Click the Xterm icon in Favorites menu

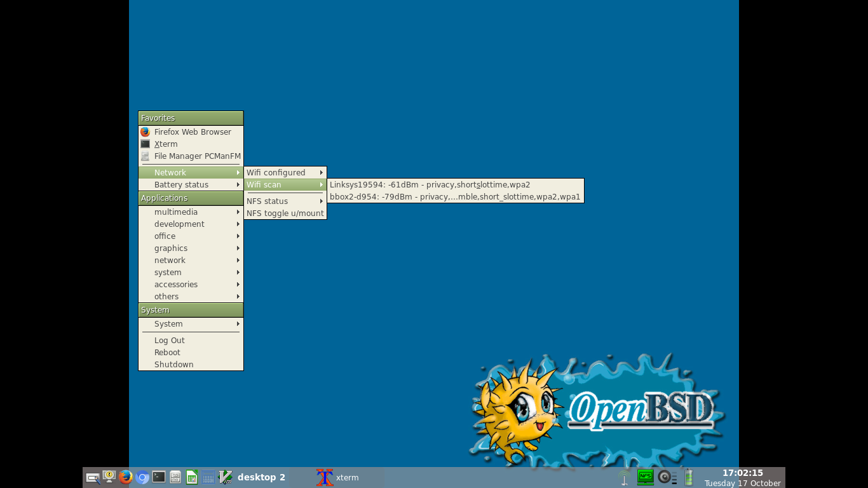pos(145,144)
